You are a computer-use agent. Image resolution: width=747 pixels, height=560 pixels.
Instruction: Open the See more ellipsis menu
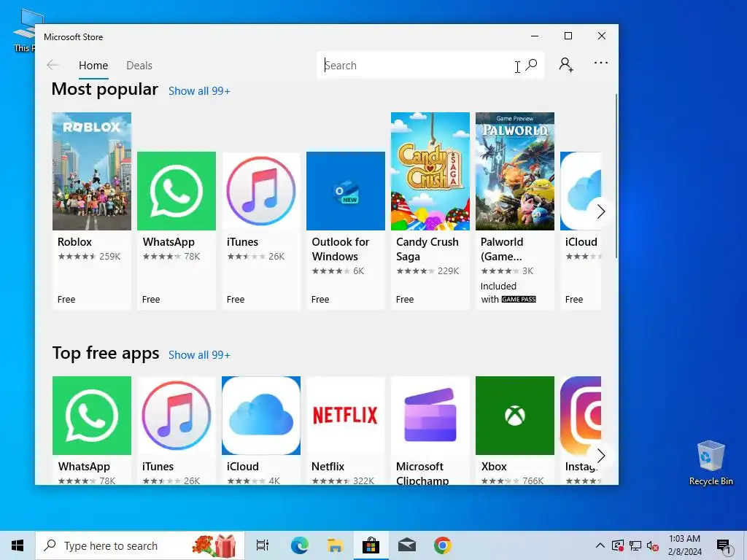point(601,63)
